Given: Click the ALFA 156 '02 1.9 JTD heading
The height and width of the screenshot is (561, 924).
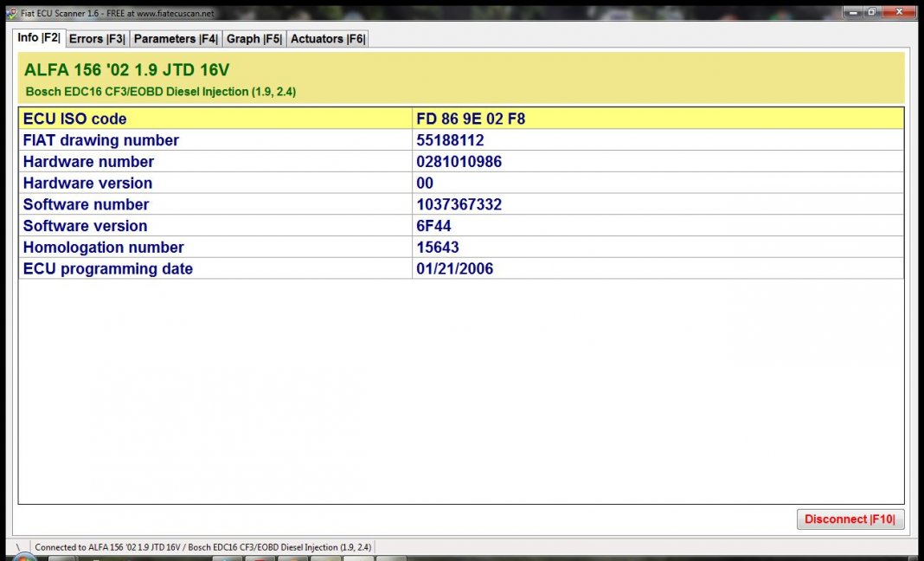Looking at the screenshot, I should tap(126, 70).
